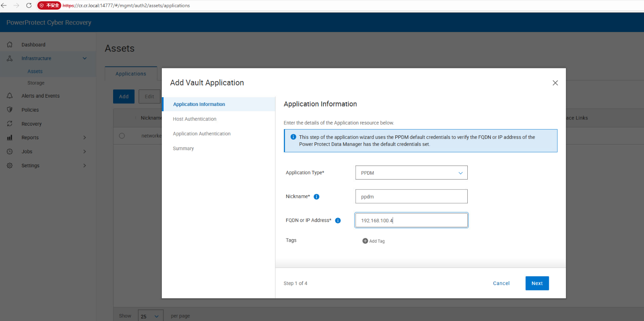Open the per page count dropdown

coord(151,316)
